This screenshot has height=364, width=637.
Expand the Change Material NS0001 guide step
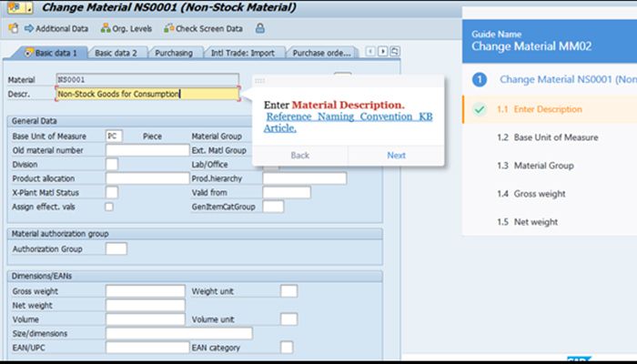click(x=554, y=80)
